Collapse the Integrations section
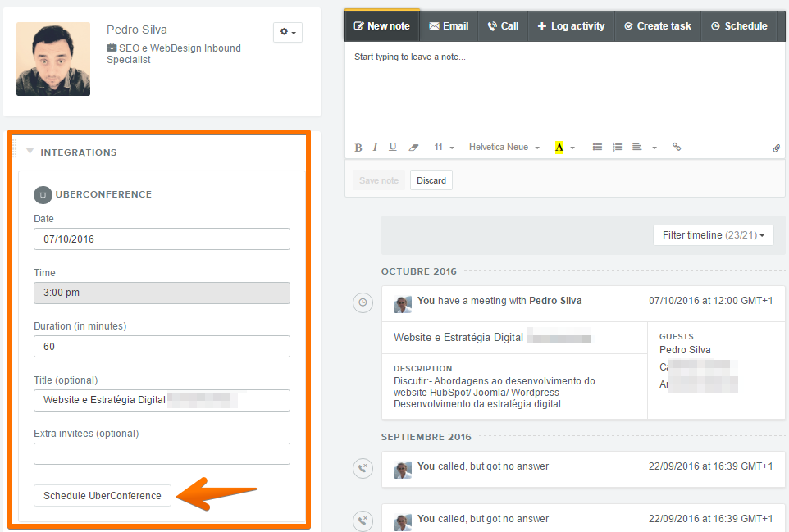 click(x=30, y=152)
